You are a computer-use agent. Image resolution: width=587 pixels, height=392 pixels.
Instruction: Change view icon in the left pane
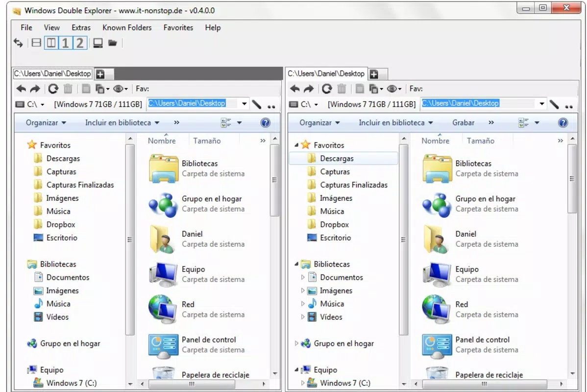tap(226, 123)
